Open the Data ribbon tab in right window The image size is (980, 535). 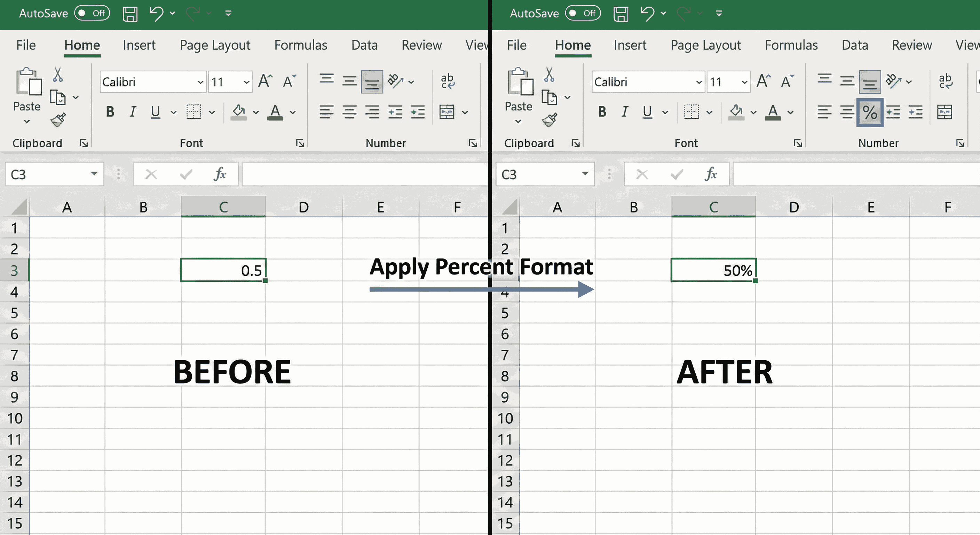coord(854,45)
